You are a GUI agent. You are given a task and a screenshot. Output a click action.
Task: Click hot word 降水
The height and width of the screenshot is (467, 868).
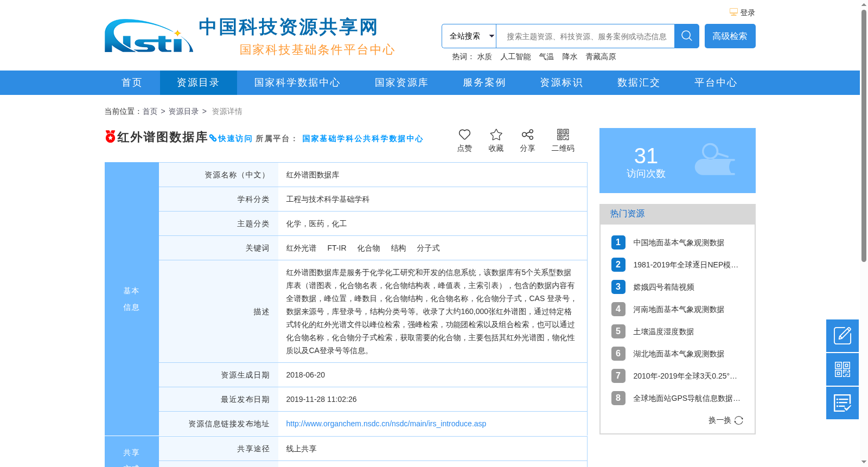570,56
